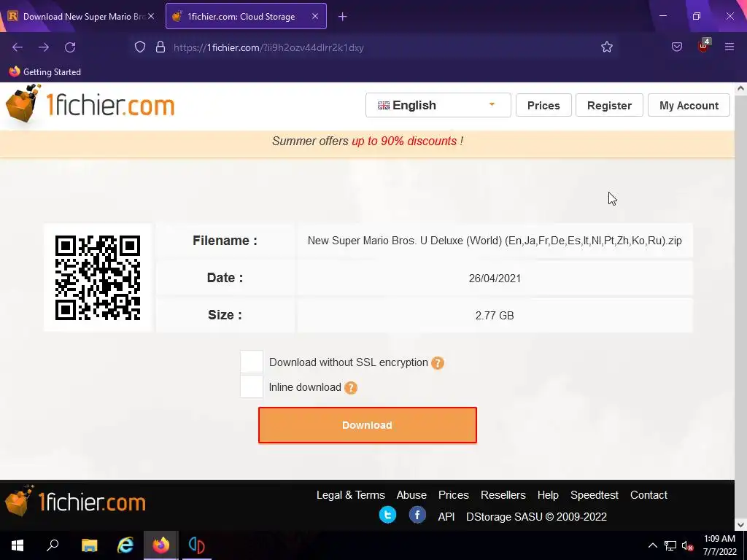Show hidden system tray icons
This screenshot has height=560, width=747.
(x=653, y=545)
